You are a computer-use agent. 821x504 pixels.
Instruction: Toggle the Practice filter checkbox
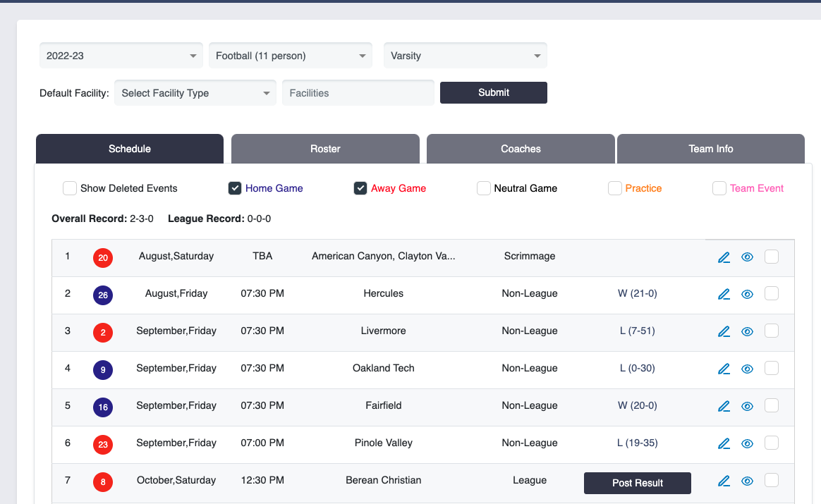coord(615,188)
